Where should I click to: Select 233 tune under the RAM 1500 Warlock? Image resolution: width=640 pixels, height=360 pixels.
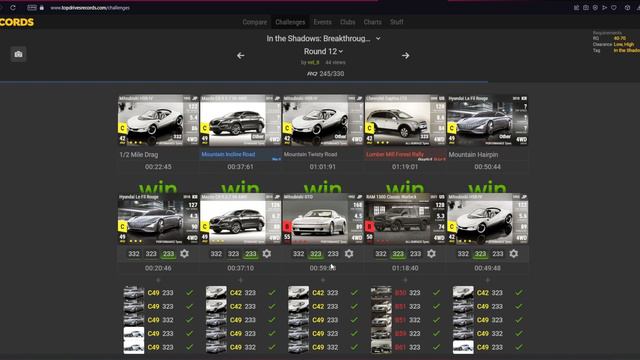(416, 253)
